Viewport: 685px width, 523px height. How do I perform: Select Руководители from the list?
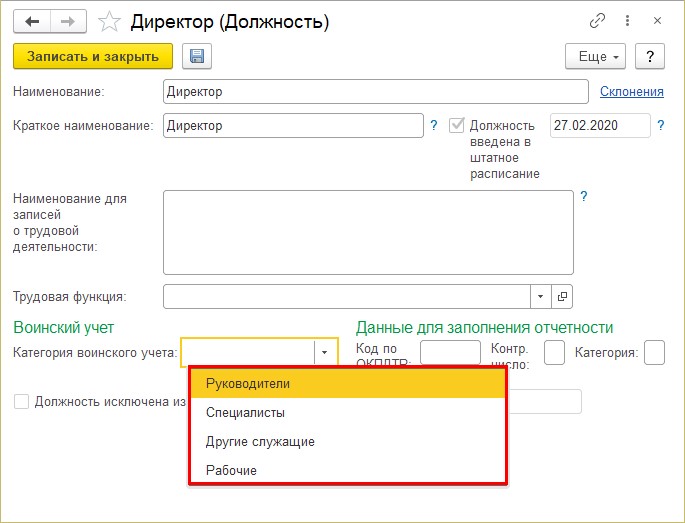pos(348,384)
